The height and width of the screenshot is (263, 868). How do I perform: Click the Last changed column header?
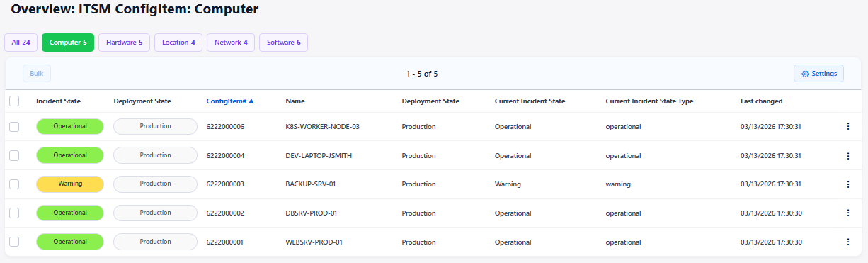[x=761, y=101]
